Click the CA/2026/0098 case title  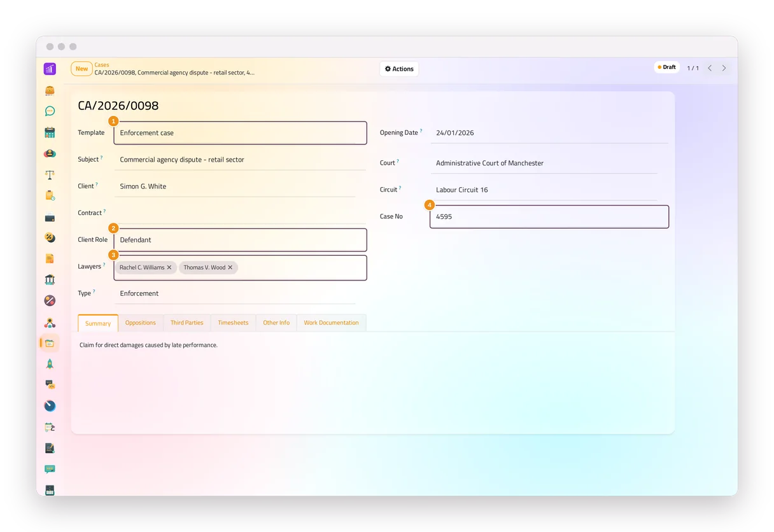(118, 106)
